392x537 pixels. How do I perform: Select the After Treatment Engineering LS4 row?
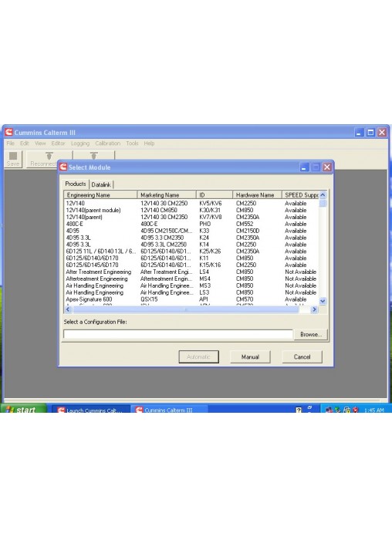click(x=191, y=272)
